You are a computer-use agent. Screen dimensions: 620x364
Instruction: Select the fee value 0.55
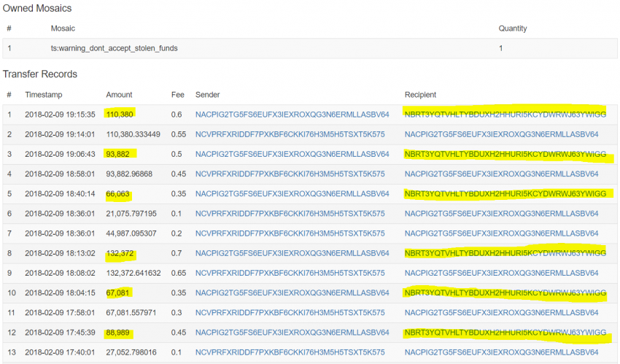click(x=178, y=134)
